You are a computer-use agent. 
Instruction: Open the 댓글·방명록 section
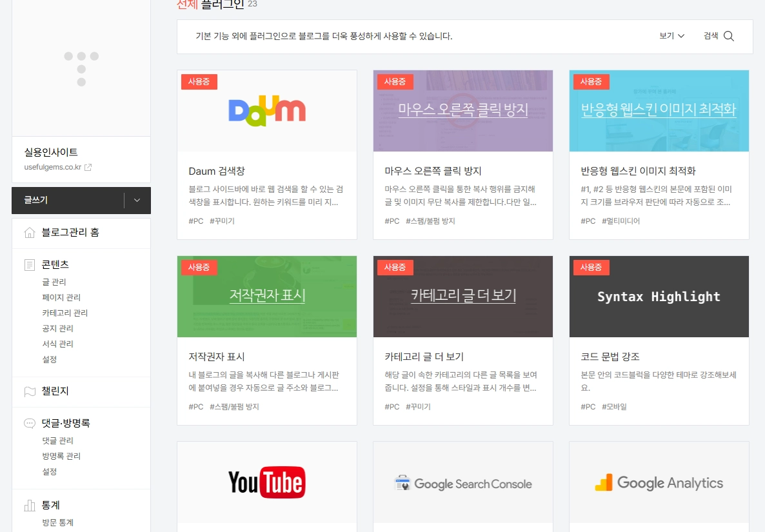66,423
